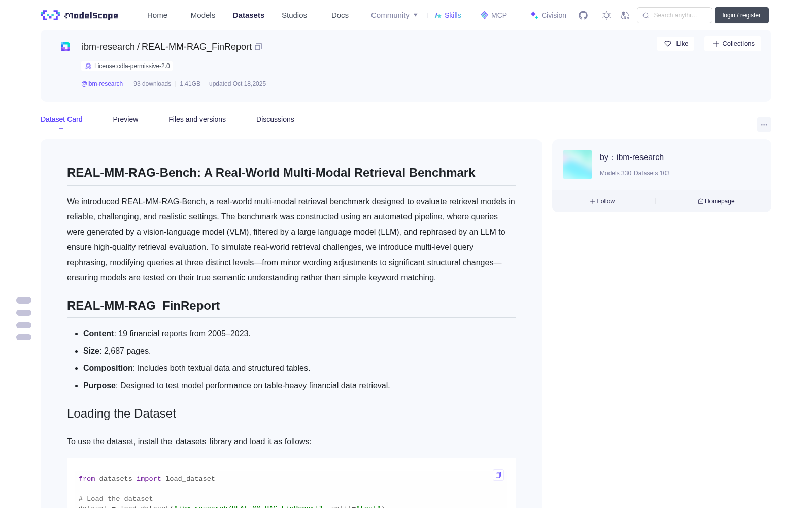Click the dataset avatar icon beside ibm-research
The height and width of the screenshot is (508, 812).
coord(65,47)
